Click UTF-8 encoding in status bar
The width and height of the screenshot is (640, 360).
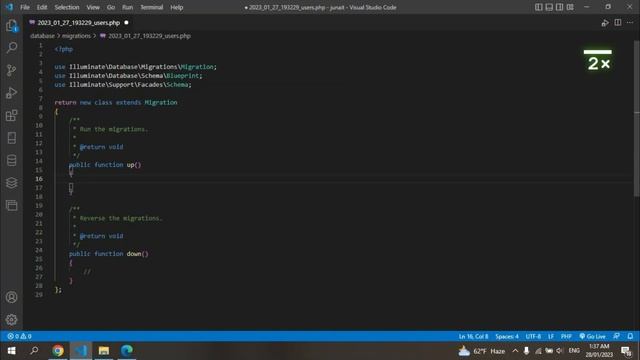click(533, 336)
